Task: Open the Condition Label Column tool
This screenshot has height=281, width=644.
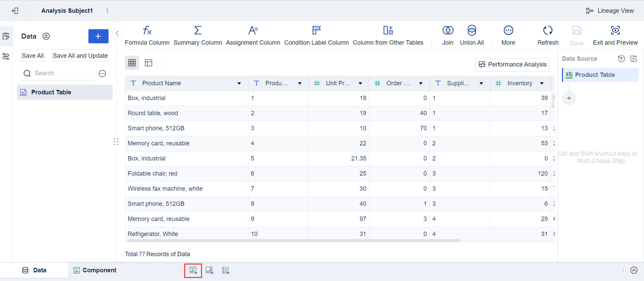Action: pyautogui.click(x=316, y=31)
